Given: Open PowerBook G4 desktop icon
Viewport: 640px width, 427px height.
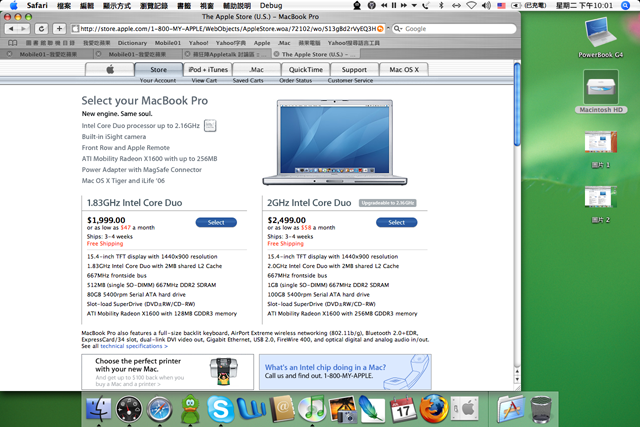Looking at the screenshot, I should point(600,37).
